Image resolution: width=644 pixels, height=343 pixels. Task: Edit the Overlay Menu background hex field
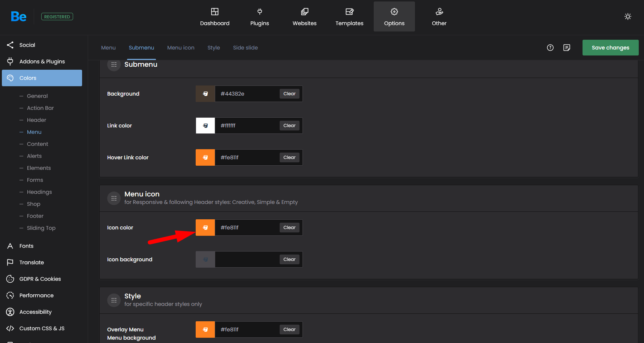(x=247, y=330)
